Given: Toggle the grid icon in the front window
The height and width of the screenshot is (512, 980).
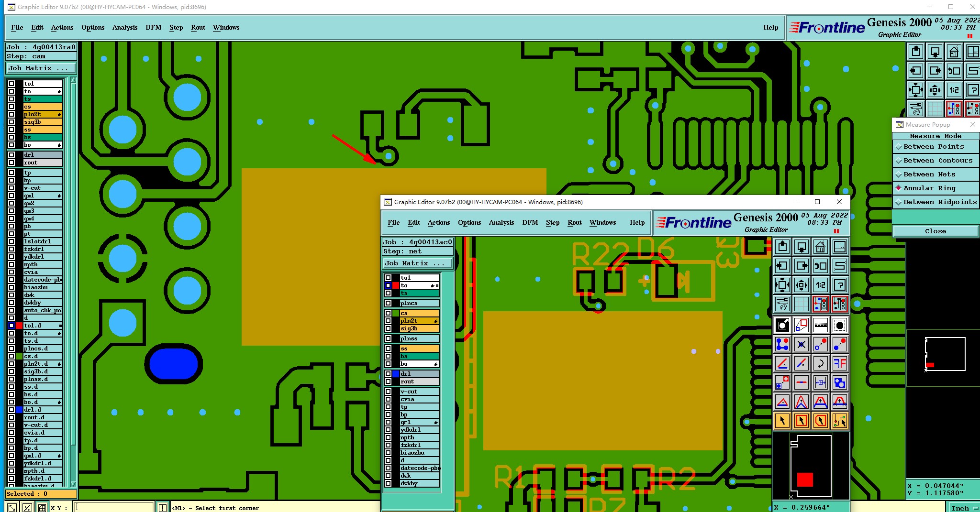Looking at the screenshot, I should tap(802, 304).
